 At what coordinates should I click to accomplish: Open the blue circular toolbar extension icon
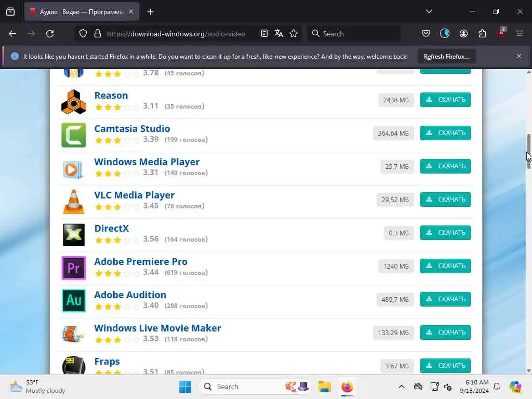[x=445, y=33]
